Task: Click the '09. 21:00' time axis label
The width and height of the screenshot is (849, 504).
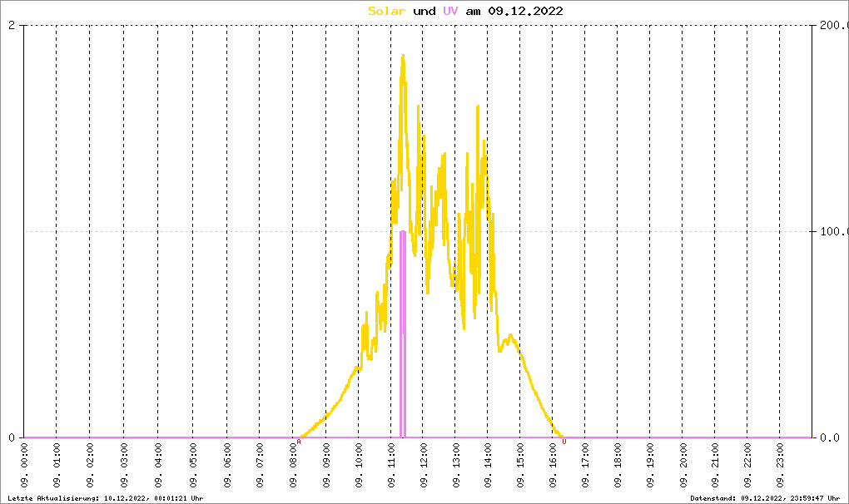Action: point(715,465)
